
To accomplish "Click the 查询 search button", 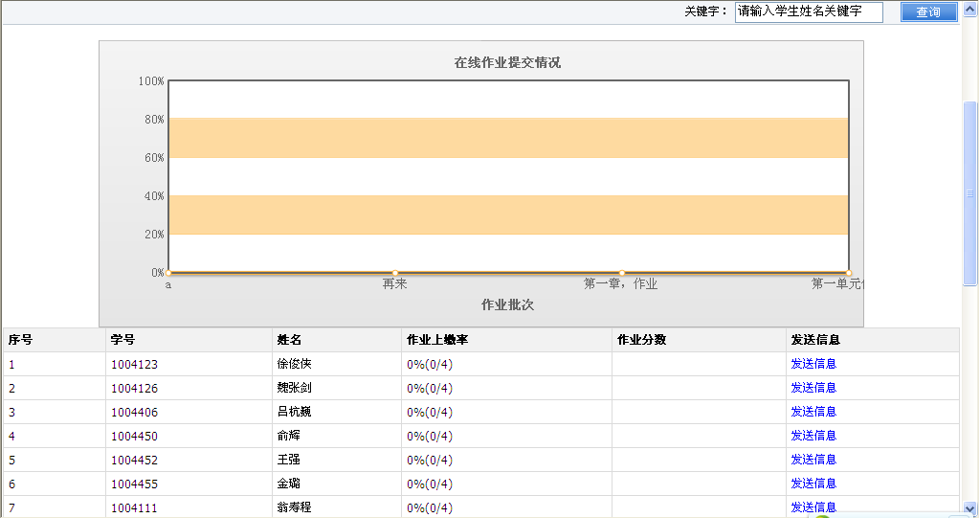I will pyautogui.click(x=928, y=12).
